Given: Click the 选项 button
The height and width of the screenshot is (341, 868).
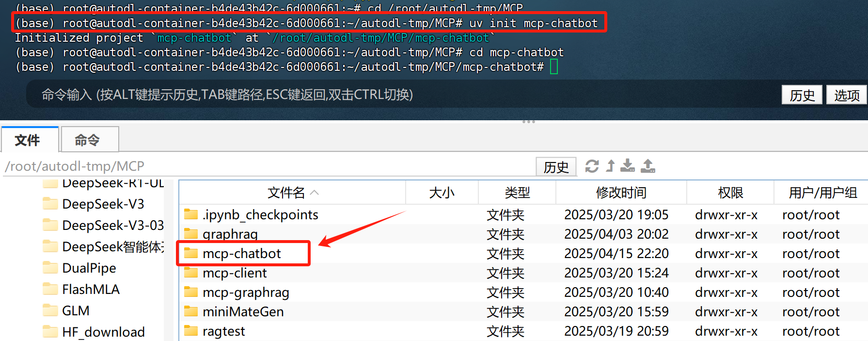Looking at the screenshot, I should click(x=846, y=95).
